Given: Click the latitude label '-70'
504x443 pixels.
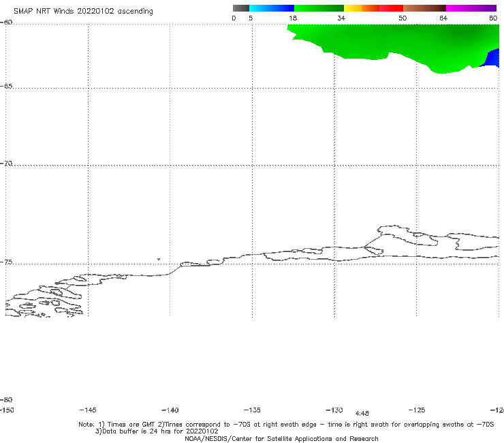Looking at the screenshot, I should (x=6, y=164).
